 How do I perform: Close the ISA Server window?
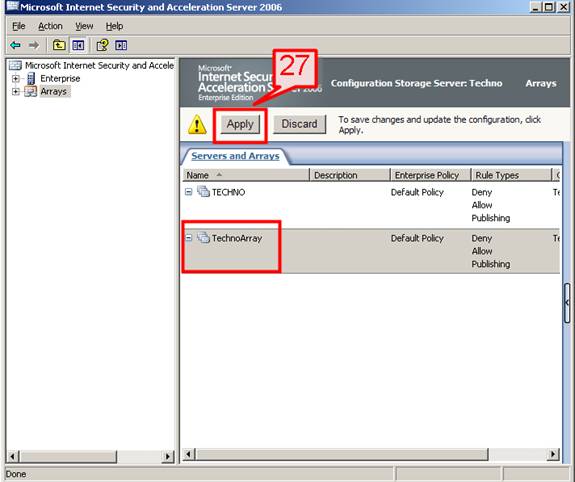(x=563, y=7)
